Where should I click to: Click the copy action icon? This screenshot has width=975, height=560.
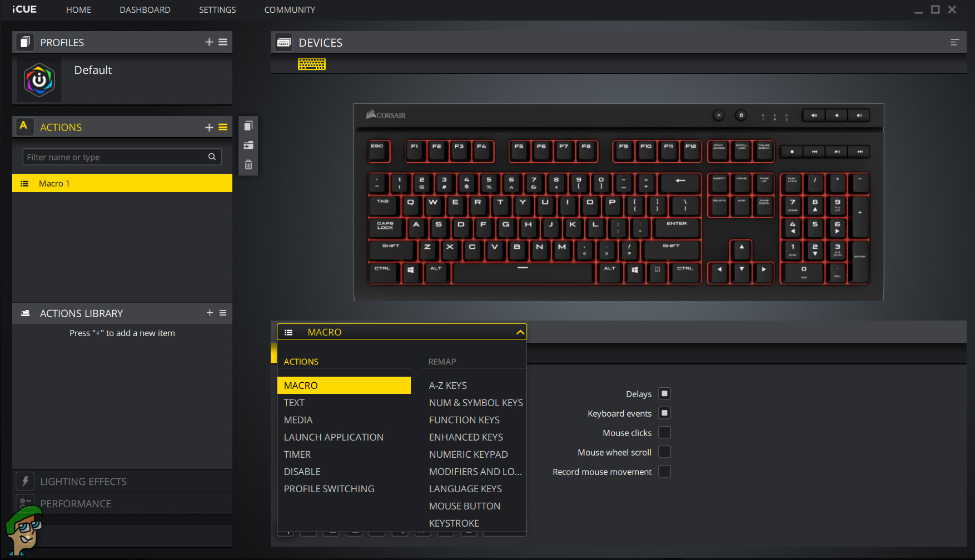point(248,126)
